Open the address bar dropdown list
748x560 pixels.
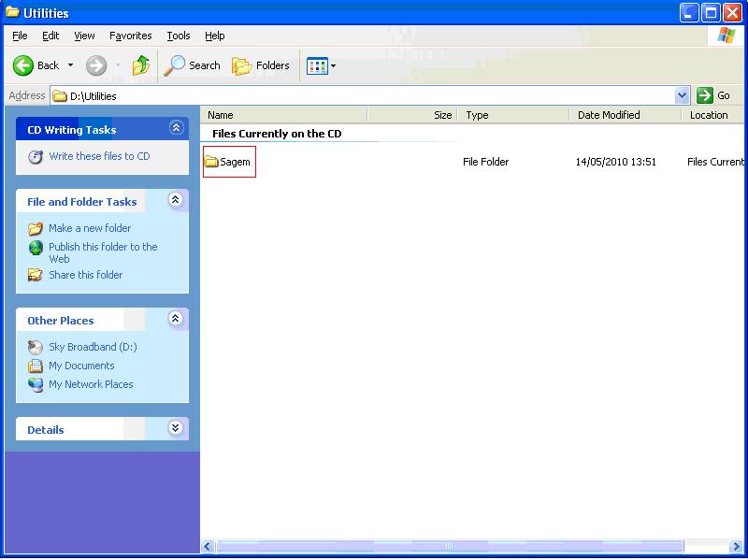point(682,95)
